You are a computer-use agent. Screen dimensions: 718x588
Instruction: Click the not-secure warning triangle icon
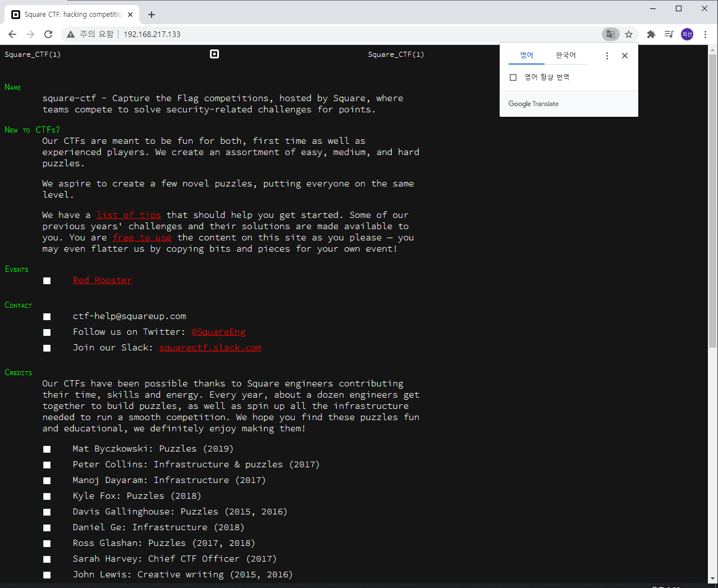click(x=71, y=34)
